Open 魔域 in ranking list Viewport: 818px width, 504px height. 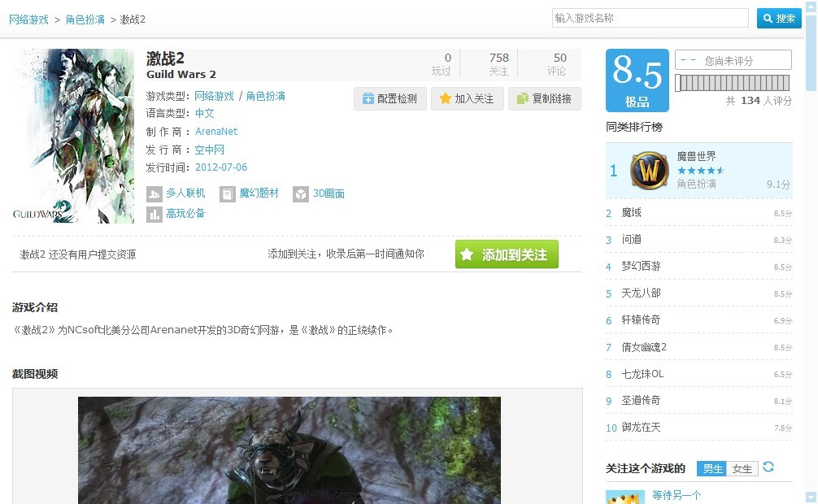coord(631,212)
